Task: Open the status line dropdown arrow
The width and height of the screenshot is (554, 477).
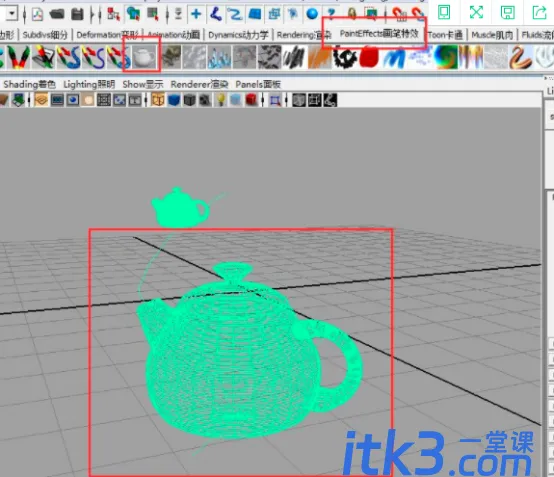Action: (x=12, y=14)
